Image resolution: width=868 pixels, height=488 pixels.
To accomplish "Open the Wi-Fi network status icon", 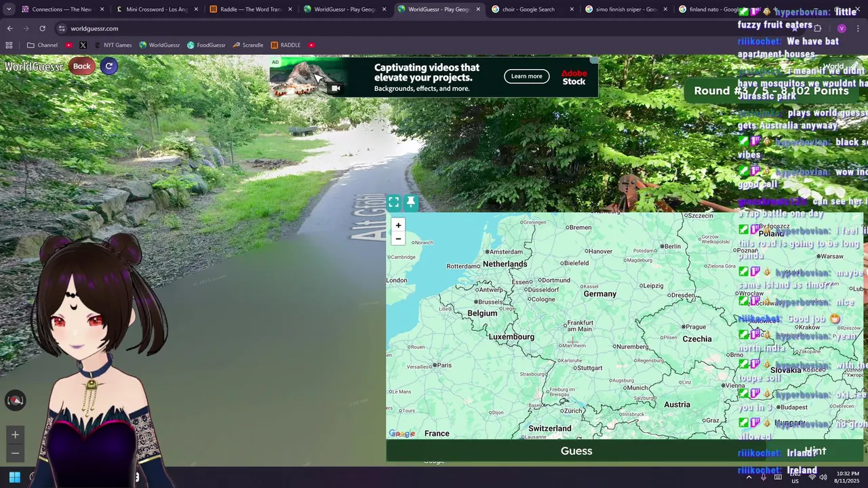I will point(812,477).
